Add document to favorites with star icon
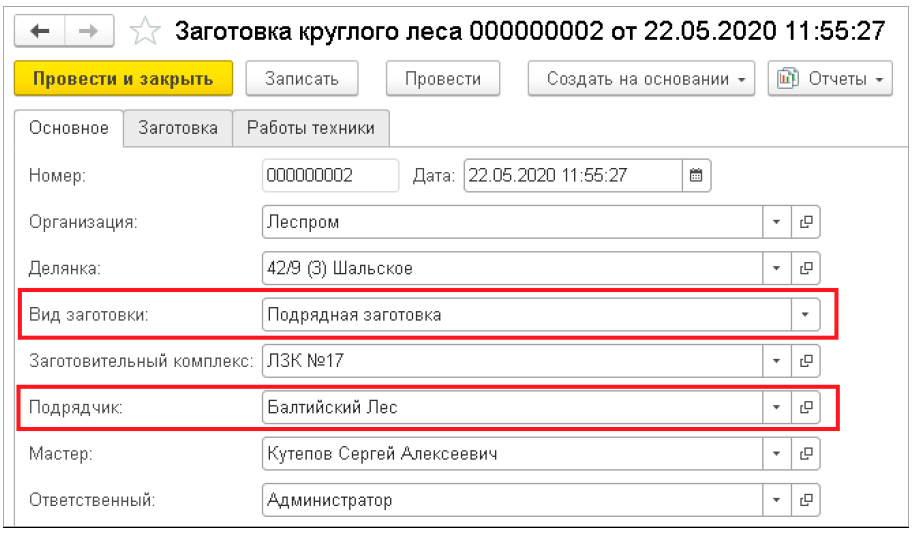This screenshot has width=913, height=533. [146, 32]
